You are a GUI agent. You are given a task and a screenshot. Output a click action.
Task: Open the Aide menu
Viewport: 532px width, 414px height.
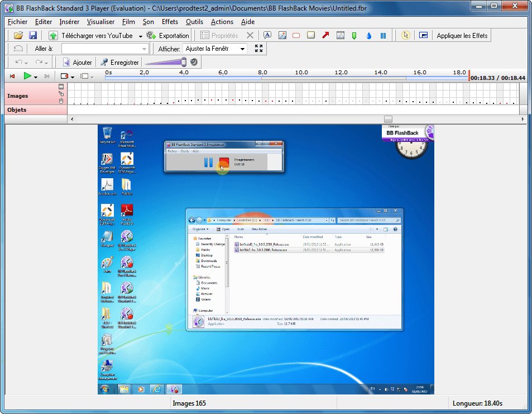[x=248, y=22]
